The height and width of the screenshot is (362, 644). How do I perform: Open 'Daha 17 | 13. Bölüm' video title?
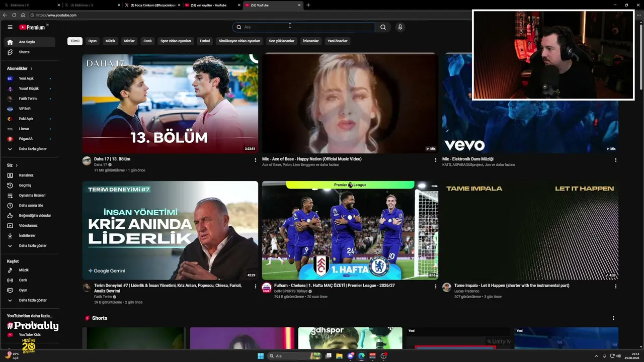[x=112, y=159]
